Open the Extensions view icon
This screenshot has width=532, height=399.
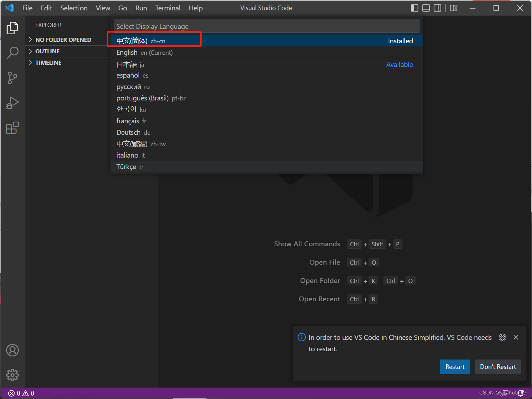pyautogui.click(x=12, y=128)
